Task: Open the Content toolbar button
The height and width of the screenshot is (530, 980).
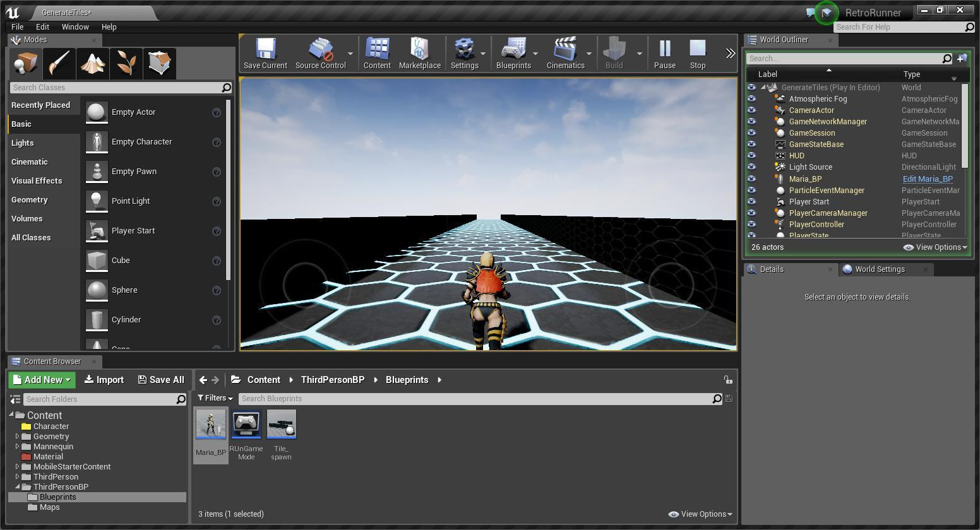Action: pyautogui.click(x=377, y=53)
